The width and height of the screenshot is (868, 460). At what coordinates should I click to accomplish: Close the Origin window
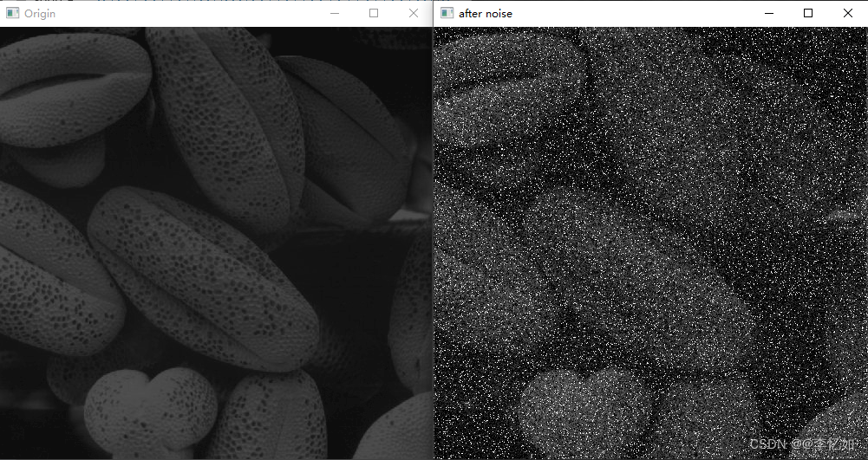(x=414, y=13)
